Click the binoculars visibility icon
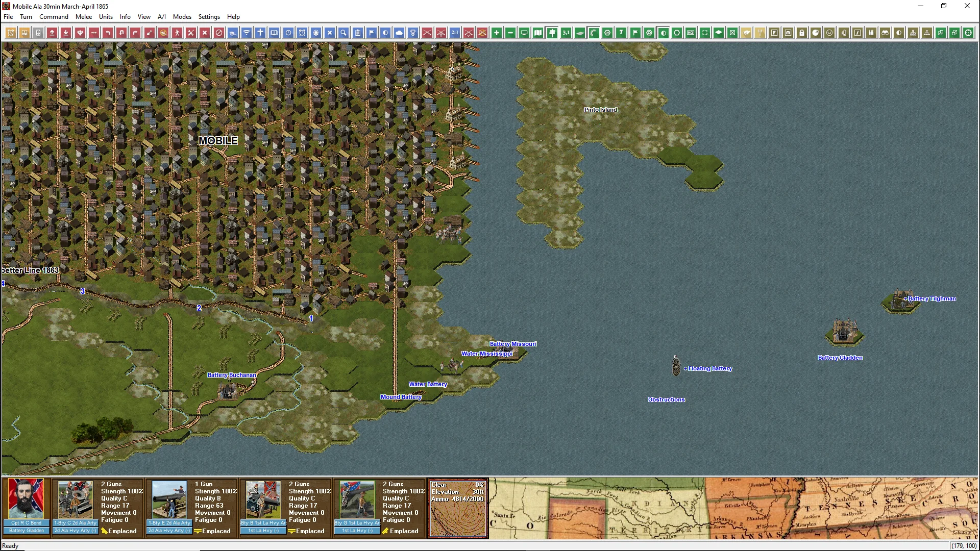This screenshot has width=980, height=551. click(x=885, y=33)
